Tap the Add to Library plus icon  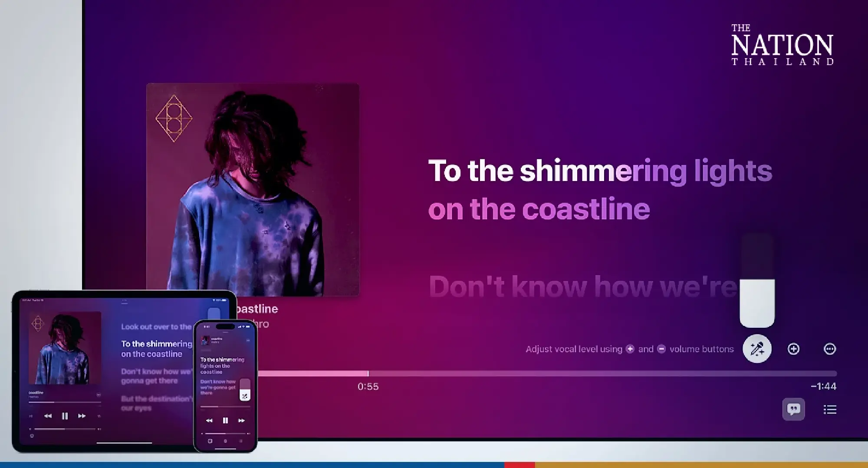pos(794,349)
